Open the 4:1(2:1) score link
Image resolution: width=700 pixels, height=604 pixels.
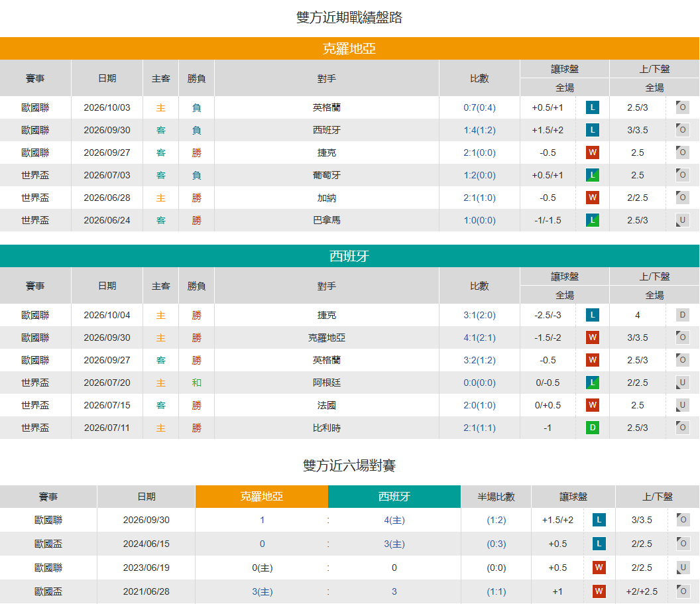click(x=479, y=338)
